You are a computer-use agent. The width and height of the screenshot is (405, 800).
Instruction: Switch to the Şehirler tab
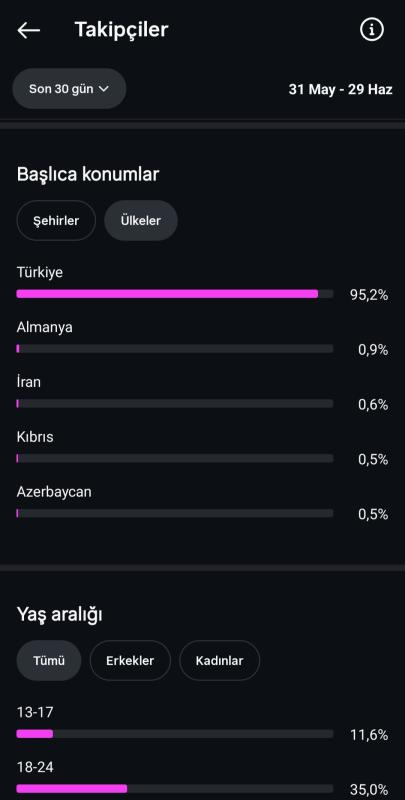pos(56,220)
